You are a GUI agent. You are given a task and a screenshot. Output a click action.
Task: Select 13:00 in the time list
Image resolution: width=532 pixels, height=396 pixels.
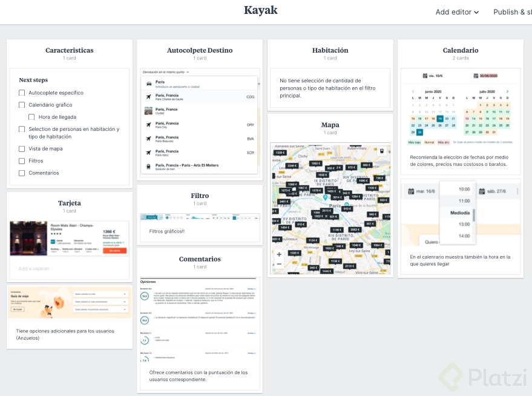point(464,224)
